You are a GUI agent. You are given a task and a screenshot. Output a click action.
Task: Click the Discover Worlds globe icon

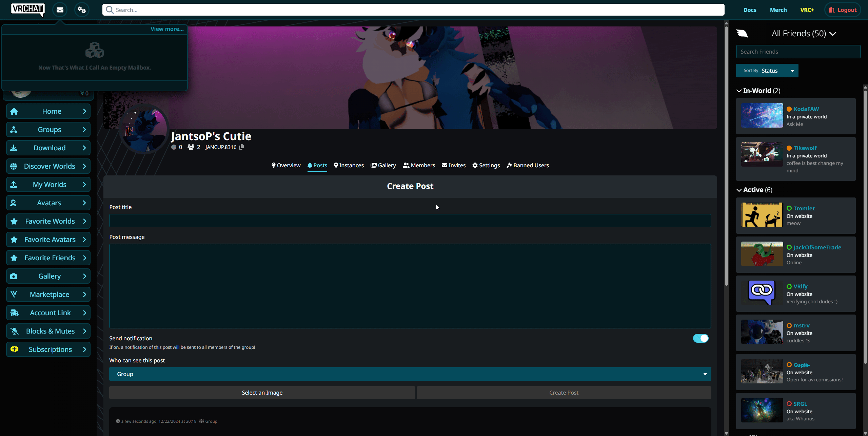pyautogui.click(x=14, y=166)
